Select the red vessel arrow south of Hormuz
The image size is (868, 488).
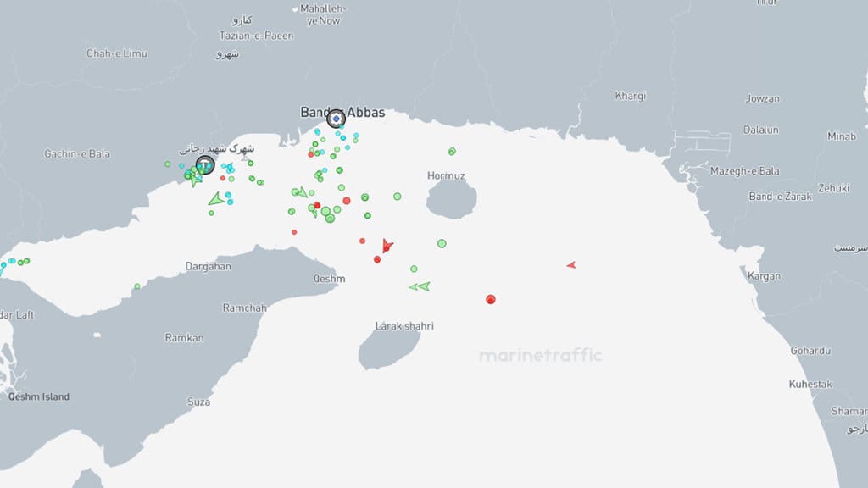(388, 247)
